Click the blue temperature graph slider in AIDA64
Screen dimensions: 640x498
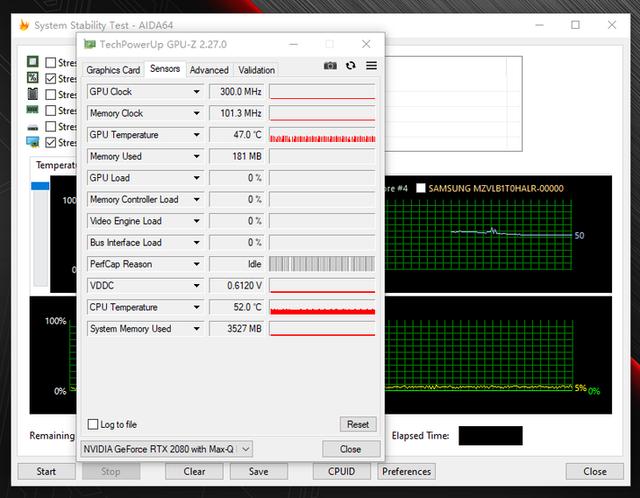40,186
